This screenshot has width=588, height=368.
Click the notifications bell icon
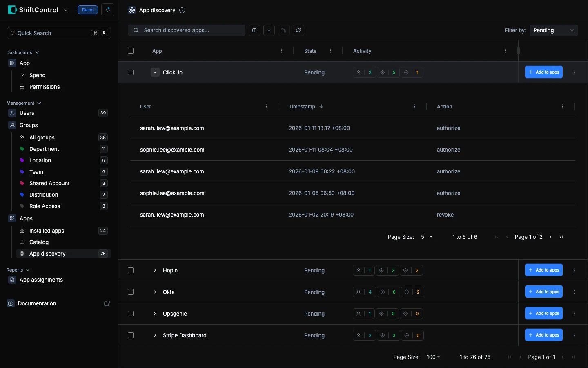[x=108, y=10]
